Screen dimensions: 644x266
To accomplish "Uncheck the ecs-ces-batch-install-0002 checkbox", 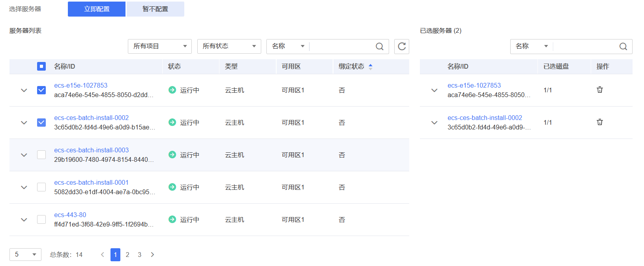I will coord(41,123).
